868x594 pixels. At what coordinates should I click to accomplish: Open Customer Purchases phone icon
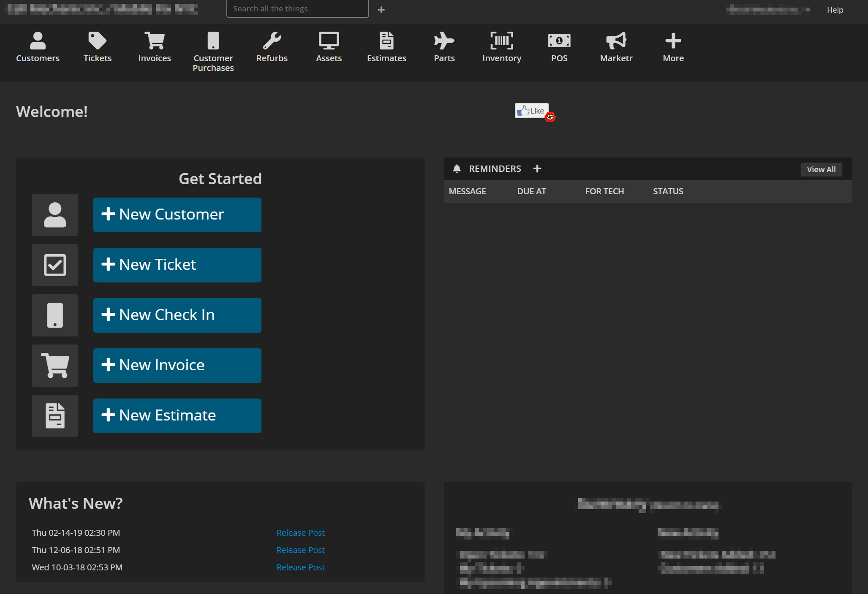pos(213,41)
